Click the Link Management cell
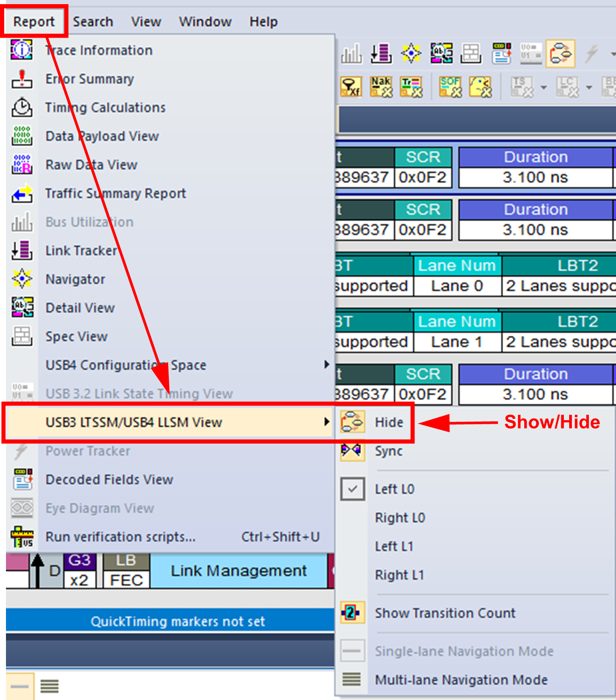 pos(239,571)
